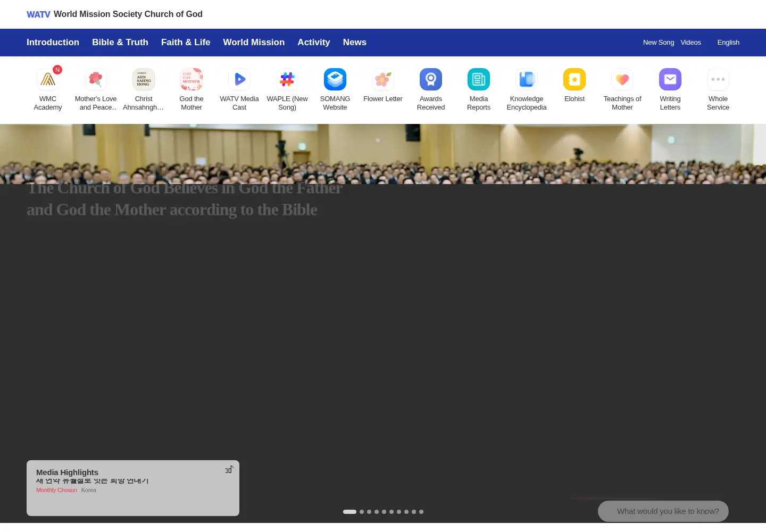The image size is (766, 532).
Task: Select the Elohist icon
Action: coord(574,79)
